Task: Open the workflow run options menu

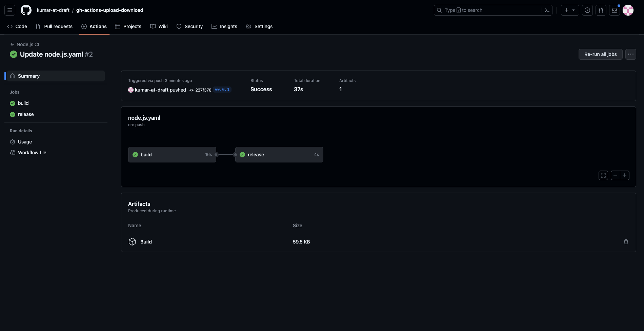Action: [630, 54]
